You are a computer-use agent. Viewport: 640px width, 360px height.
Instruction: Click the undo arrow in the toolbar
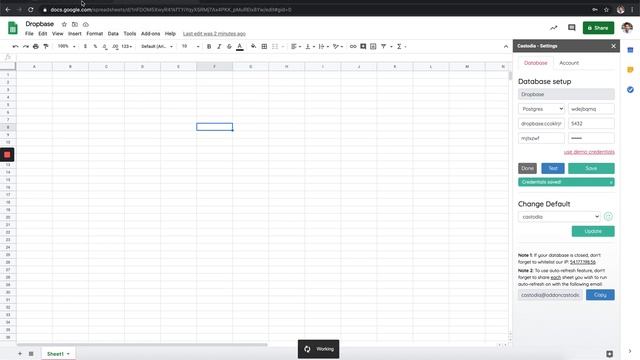[x=16, y=47]
